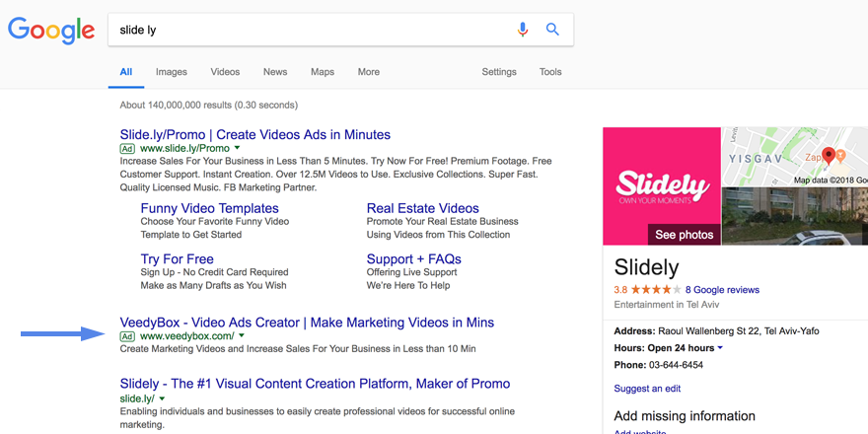Viewport: 868px width, 434px height.
Task: Expand dropdown arrow beside slide.ly/ URL
Action: pos(162,398)
